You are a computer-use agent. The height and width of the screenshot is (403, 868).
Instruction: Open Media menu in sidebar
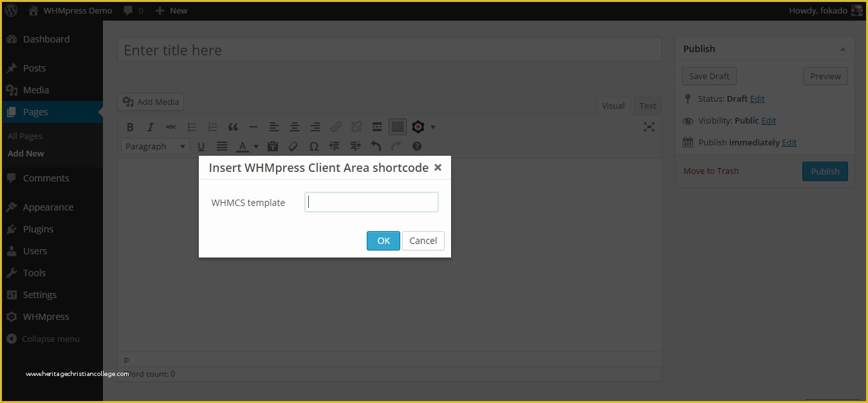[51, 90]
